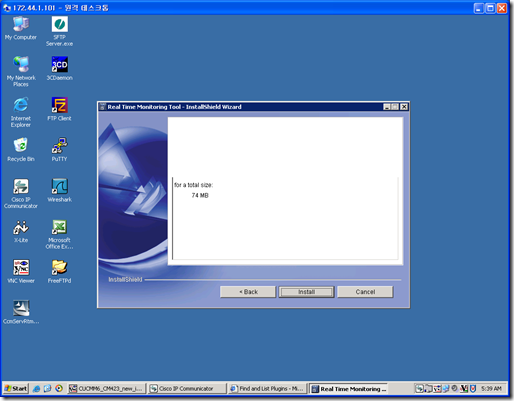
Task: Click the Back button in the wizard
Action: pos(248,292)
